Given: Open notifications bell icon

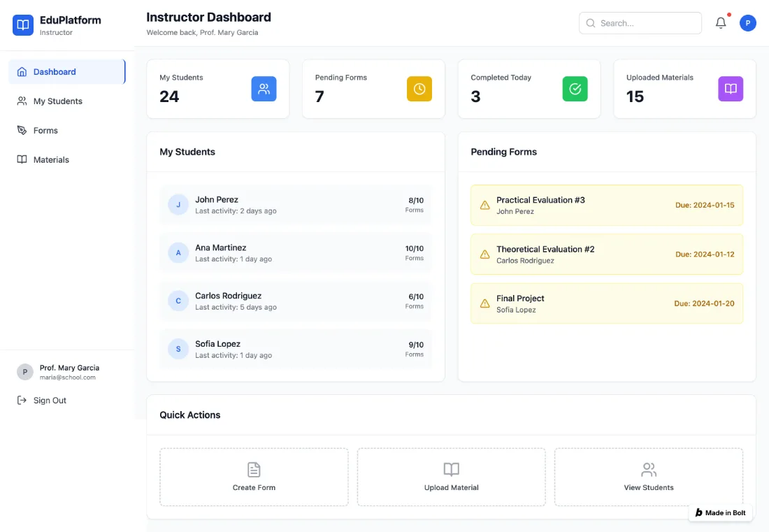Looking at the screenshot, I should (721, 23).
